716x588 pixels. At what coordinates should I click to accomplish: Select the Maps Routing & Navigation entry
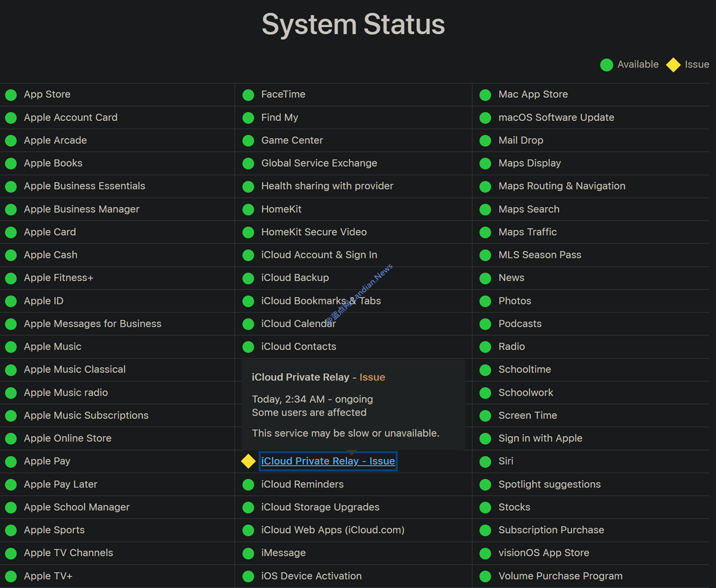[562, 186]
